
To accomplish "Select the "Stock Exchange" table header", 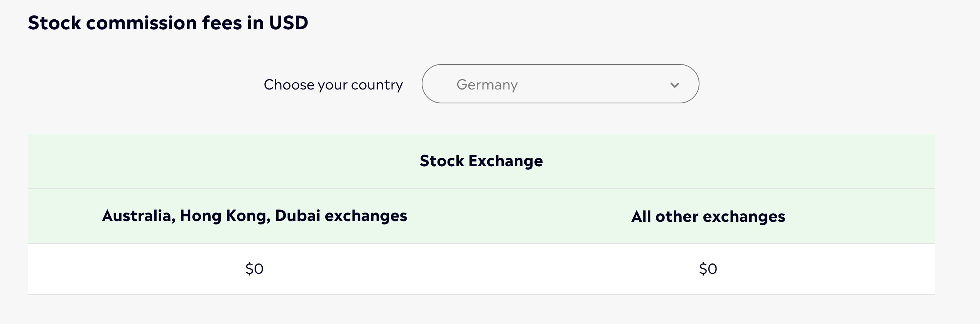I will point(481,161).
